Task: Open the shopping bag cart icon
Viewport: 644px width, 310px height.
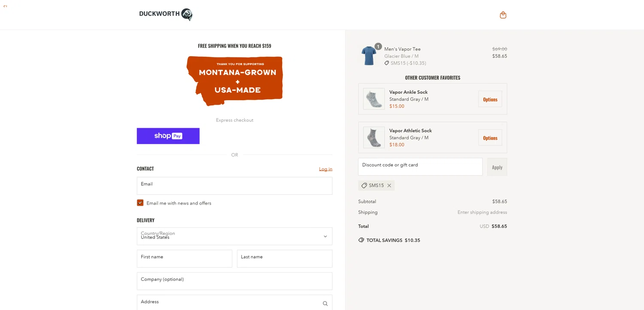Action: tap(503, 15)
